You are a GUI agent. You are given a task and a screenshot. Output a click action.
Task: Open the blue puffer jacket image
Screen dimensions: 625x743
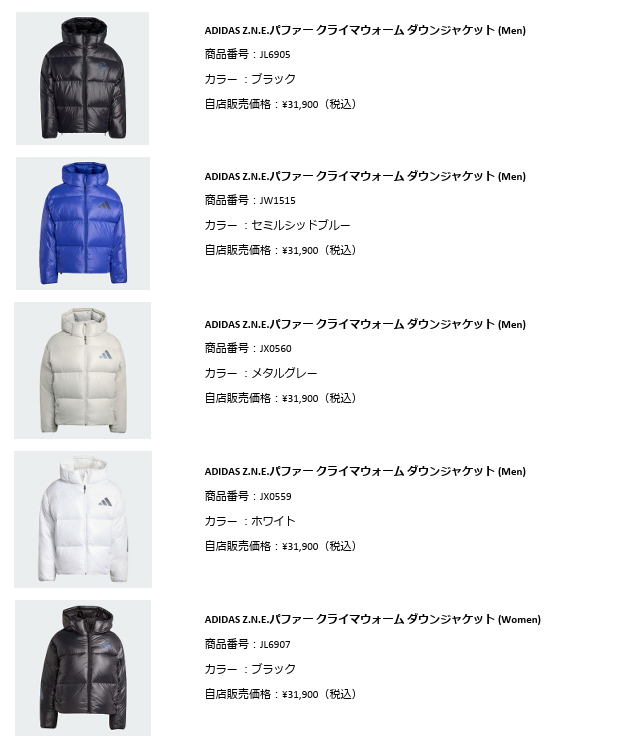(83, 223)
